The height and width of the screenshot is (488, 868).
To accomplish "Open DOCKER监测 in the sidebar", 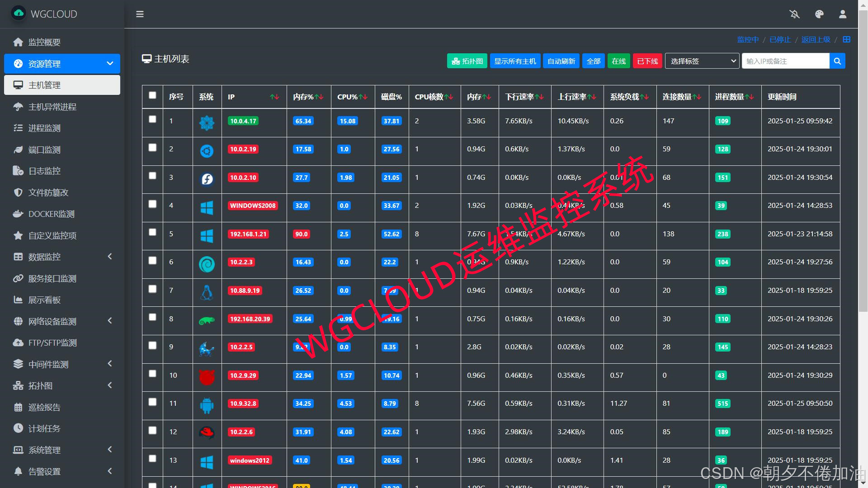I will tap(51, 214).
